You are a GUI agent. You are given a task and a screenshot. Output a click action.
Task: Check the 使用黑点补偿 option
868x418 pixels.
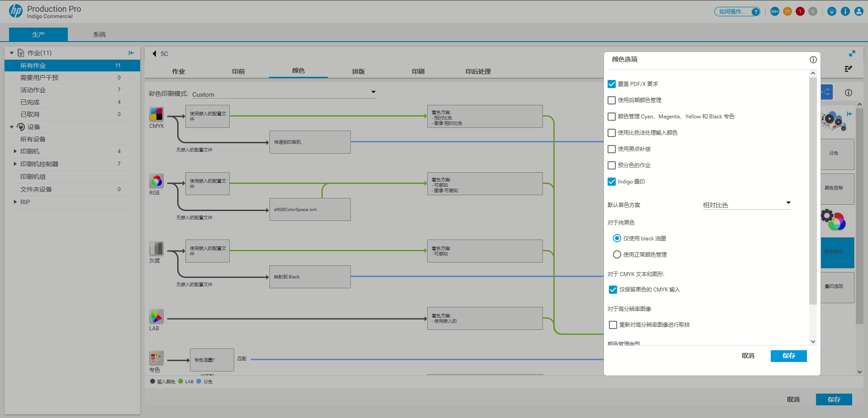tap(612, 149)
